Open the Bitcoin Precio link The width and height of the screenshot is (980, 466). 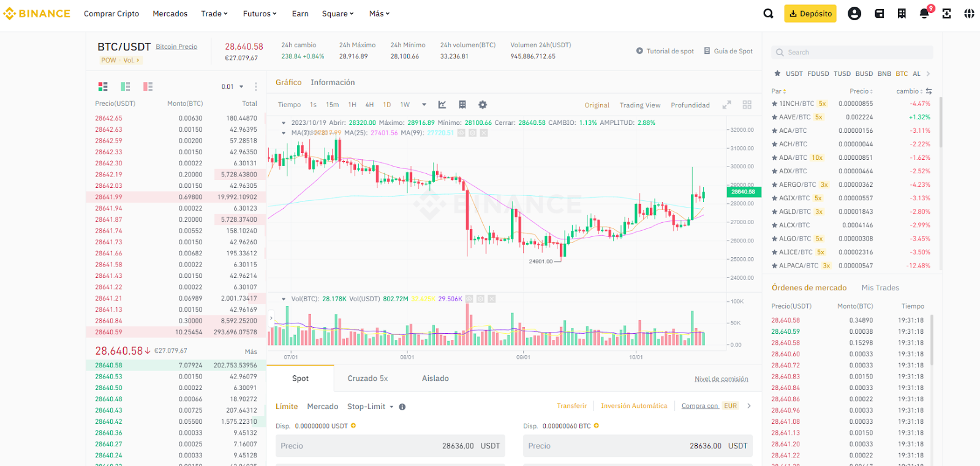(176, 47)
